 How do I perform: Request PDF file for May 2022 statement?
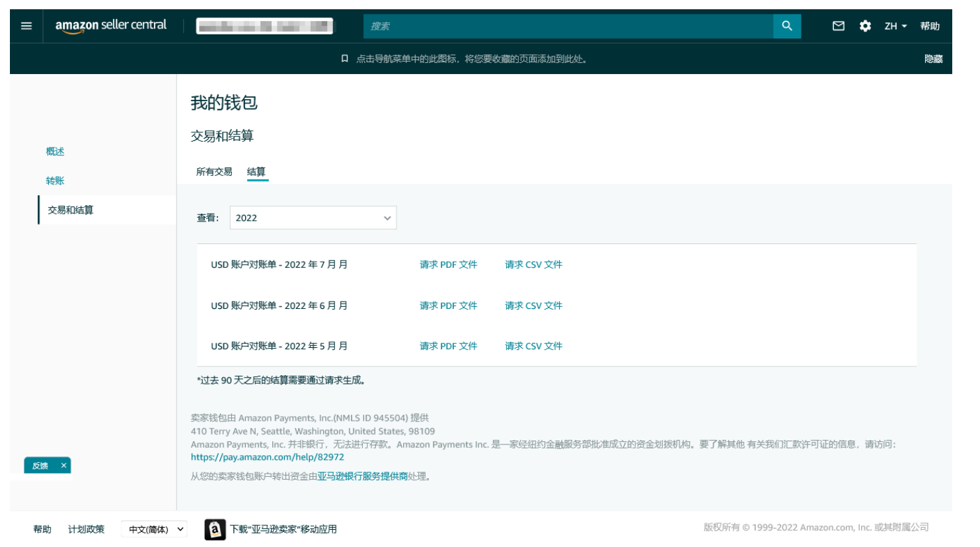pos(448,346)
